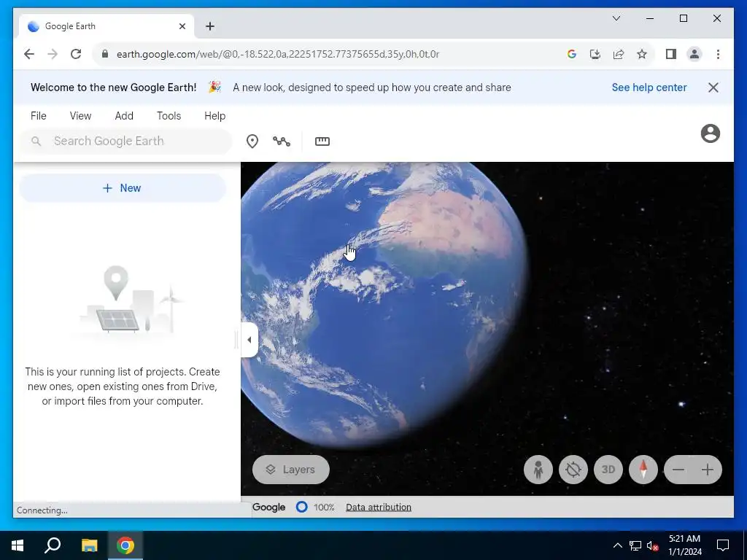Viewport: 747px width, 560px height.
Task: Install the app via address bar icon
Action: tap(595, 54)
